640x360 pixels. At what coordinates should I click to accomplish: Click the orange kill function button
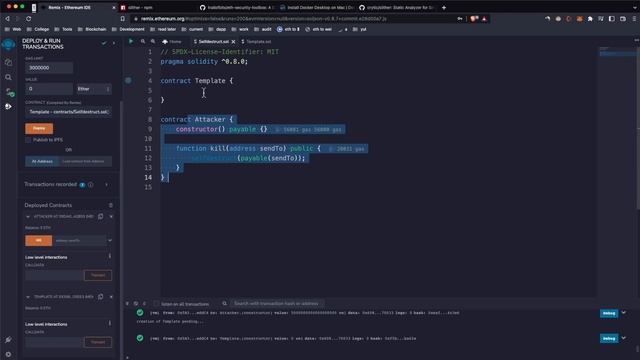(39, 241)
